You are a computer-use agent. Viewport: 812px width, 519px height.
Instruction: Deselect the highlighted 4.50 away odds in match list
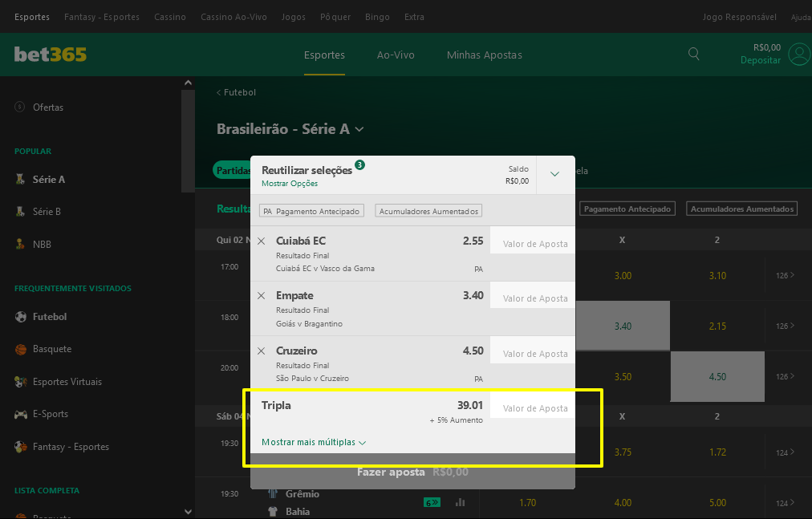click(717, 376)
